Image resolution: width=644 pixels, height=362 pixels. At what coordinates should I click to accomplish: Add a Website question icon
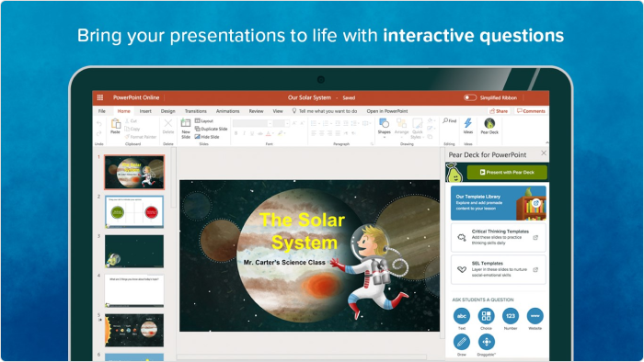[535, 316]
